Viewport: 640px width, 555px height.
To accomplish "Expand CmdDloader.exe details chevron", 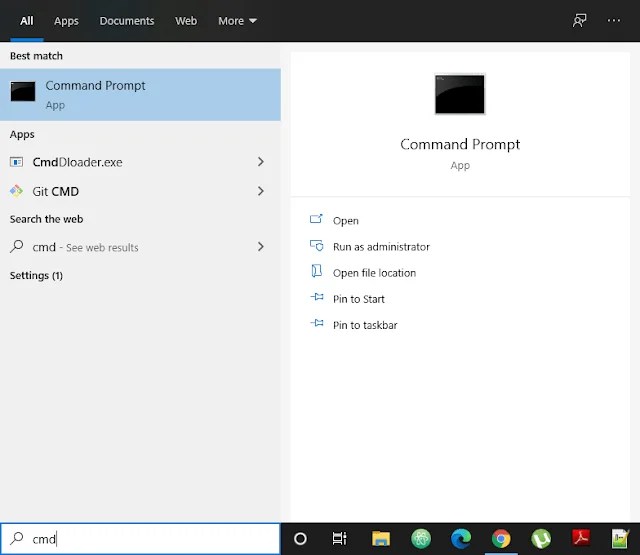I will (x=261, y=162).
